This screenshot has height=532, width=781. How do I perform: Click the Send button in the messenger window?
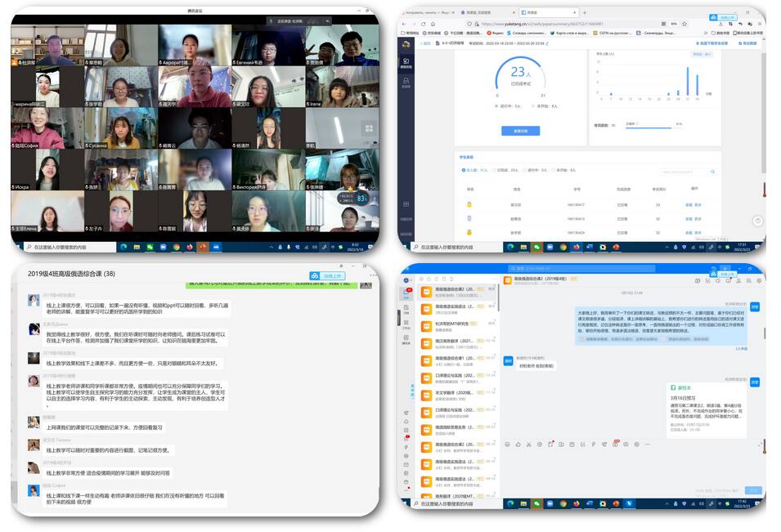(754, 490)
